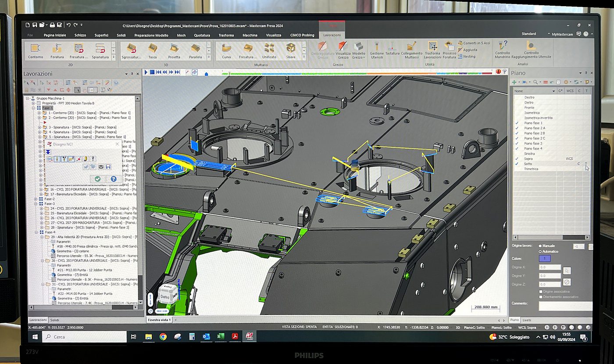Enable Orientamento associativo checkbox

[541, 296]
